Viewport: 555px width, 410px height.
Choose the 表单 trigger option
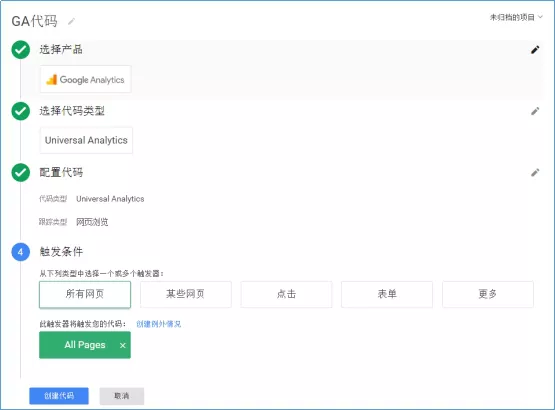pos(387,294)
